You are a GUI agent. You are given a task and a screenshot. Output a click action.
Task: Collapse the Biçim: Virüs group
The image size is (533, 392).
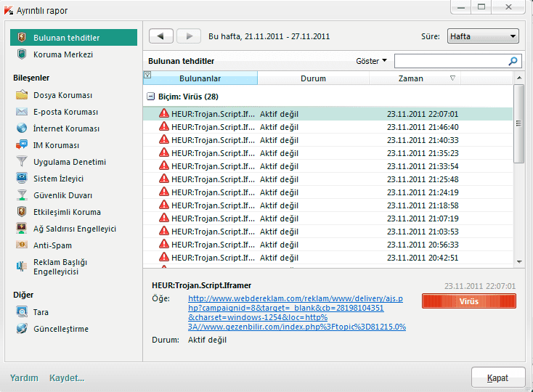[x=150, y=97]
